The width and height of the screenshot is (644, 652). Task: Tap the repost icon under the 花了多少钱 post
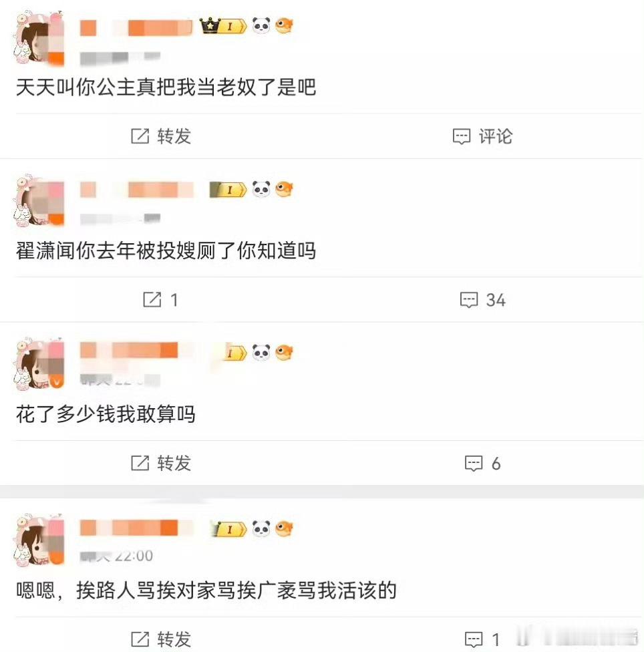click(x=140, y=463)
